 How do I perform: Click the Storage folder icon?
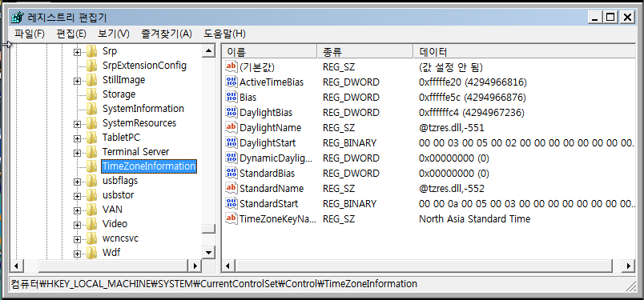[91, 94]
